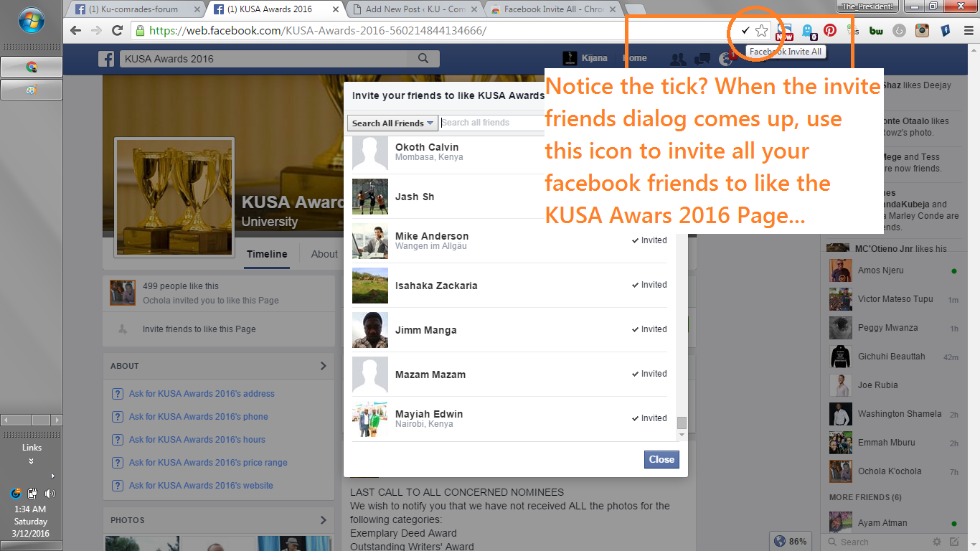
Task: Click the Paint taskbar button
Action: point(32,90)
